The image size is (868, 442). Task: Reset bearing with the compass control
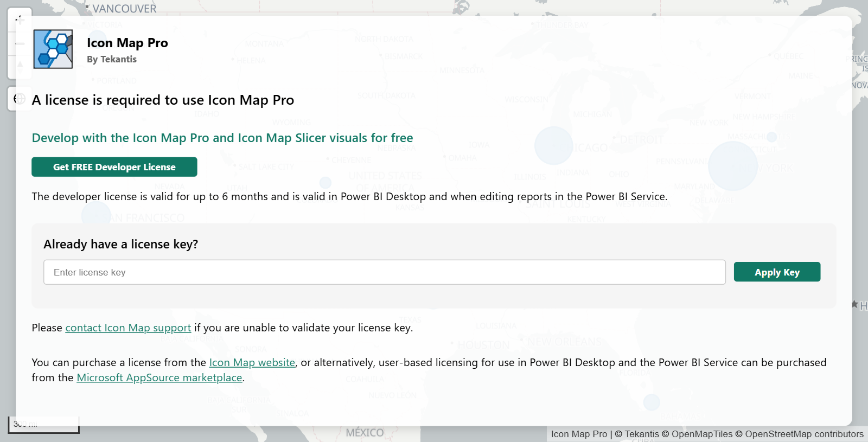(x=20, y=66)
